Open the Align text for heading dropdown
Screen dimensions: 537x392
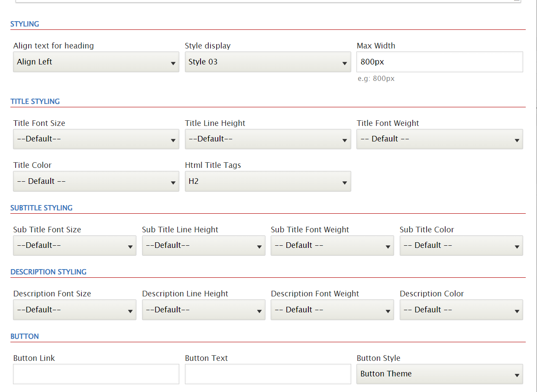coord(96,62)
